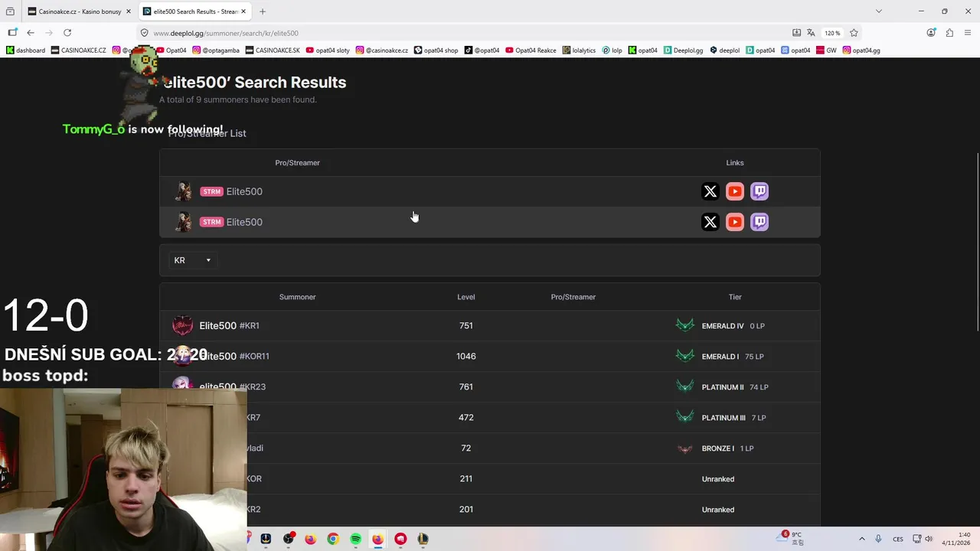Viewport: 980px width, 551px height.
Task: Bookmark this page with star icon
Action: coord(854,33)
